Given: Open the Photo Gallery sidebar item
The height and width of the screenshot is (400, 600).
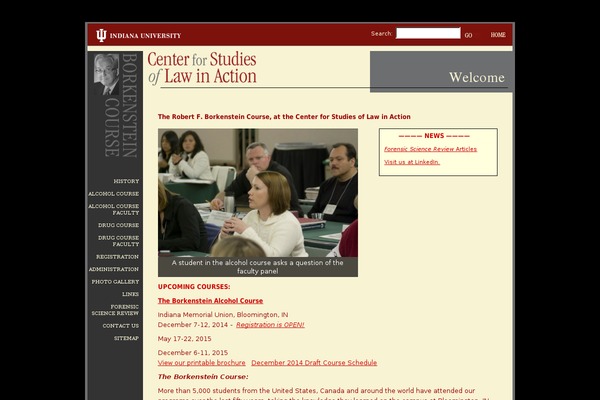Looking at the screenshot, I should pos(115,282).
